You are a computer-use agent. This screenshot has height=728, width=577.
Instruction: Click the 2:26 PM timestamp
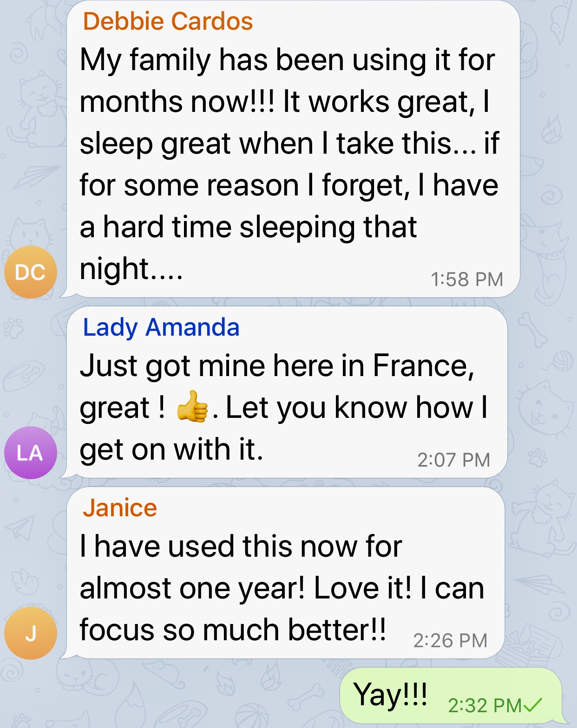pos(450,640)
